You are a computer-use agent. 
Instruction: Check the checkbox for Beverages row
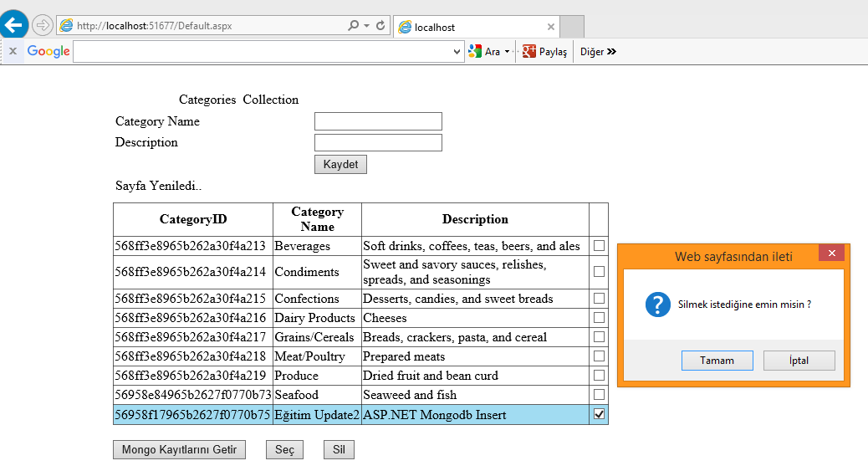pyautogui.click(x=599, y=246)
